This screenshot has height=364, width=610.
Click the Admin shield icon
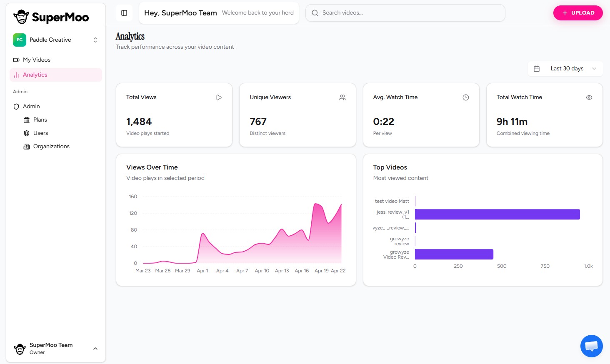pyautogui.click(x=16, y=106)
